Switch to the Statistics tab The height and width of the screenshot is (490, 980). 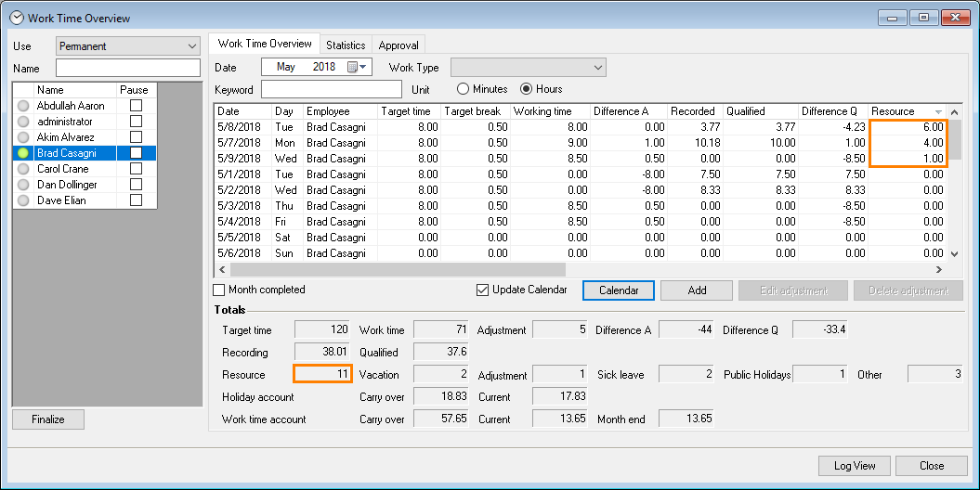346,45
